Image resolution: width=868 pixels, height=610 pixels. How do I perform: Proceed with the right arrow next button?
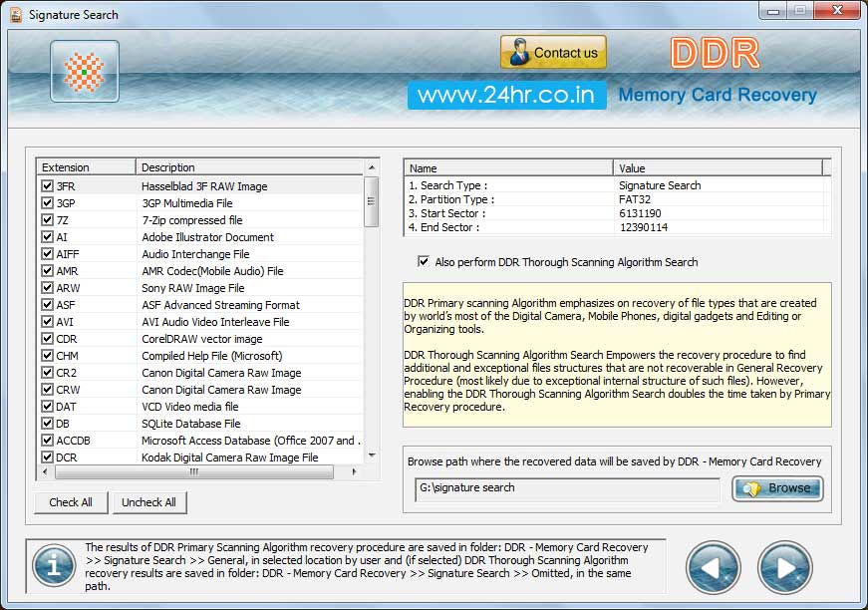click(784, 567)
